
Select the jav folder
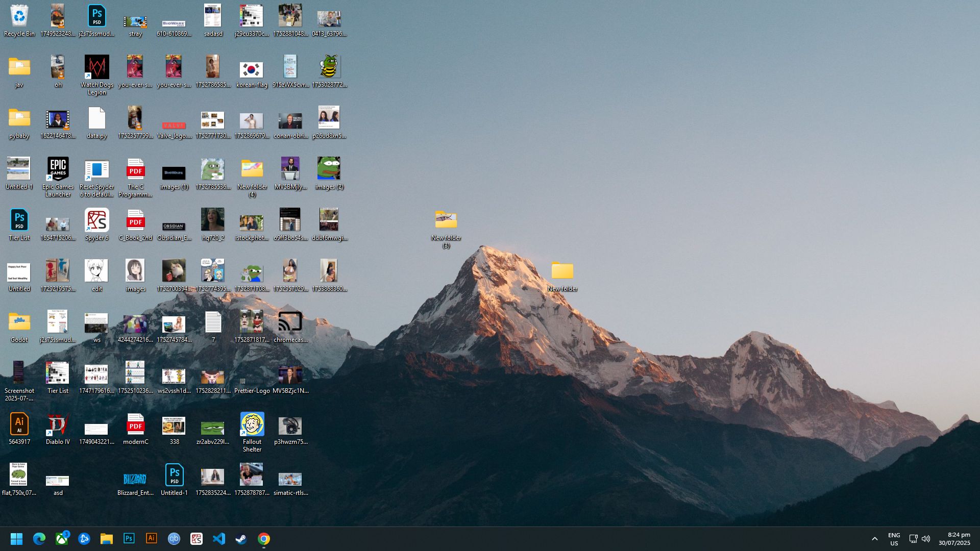(19, 71)
